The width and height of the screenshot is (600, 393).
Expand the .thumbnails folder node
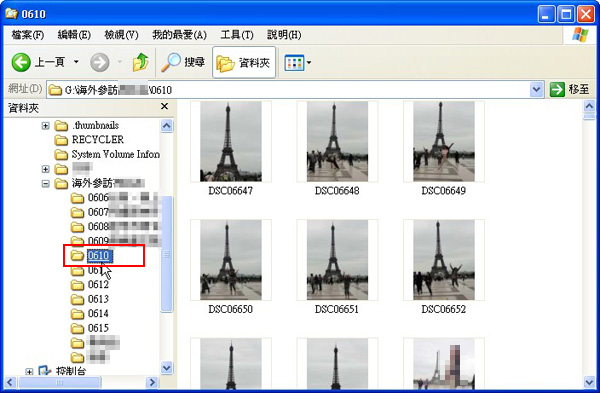[45, 126]
